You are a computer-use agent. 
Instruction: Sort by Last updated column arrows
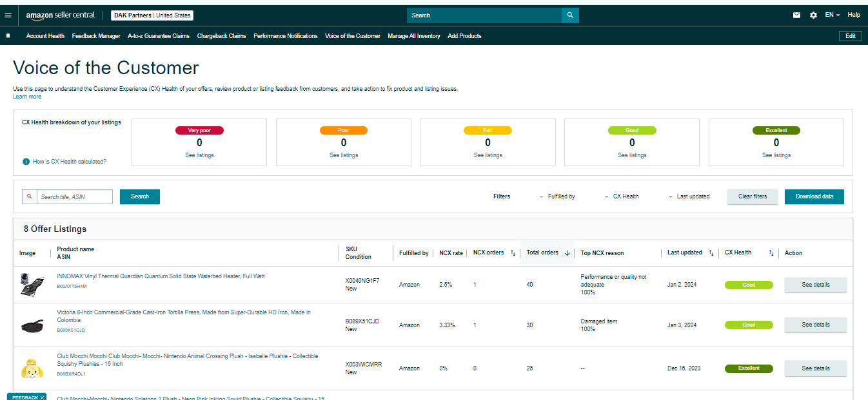coord(711,253)
